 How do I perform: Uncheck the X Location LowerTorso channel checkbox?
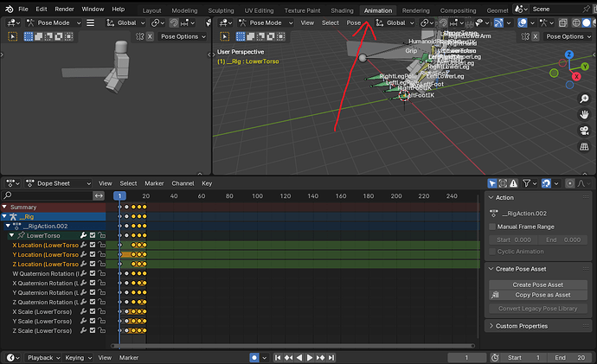point(93,245)
